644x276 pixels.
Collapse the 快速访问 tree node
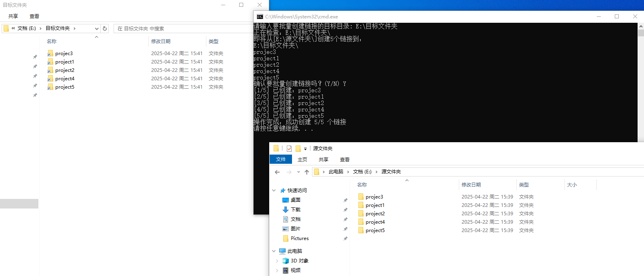coord(274,191)
